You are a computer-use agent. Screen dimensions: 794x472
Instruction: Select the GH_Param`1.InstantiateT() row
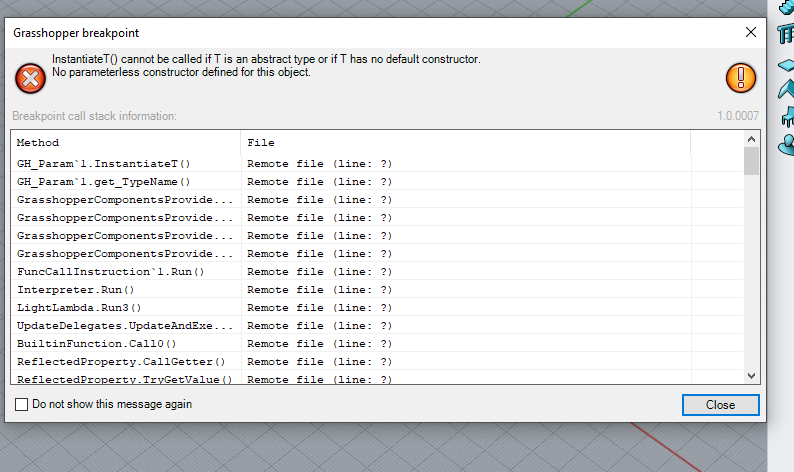pyautogui.click(x=377, y=164)
